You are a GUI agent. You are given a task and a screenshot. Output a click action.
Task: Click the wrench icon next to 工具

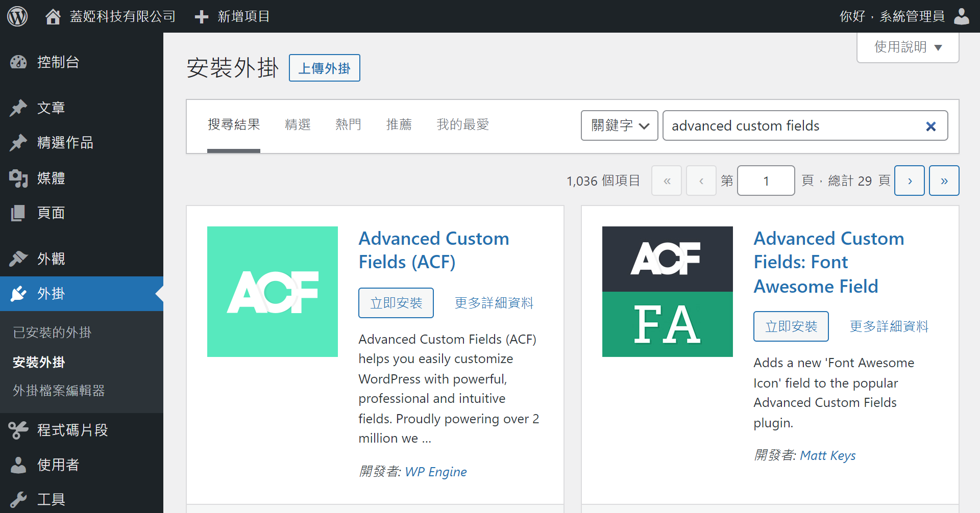click(18, 500)
